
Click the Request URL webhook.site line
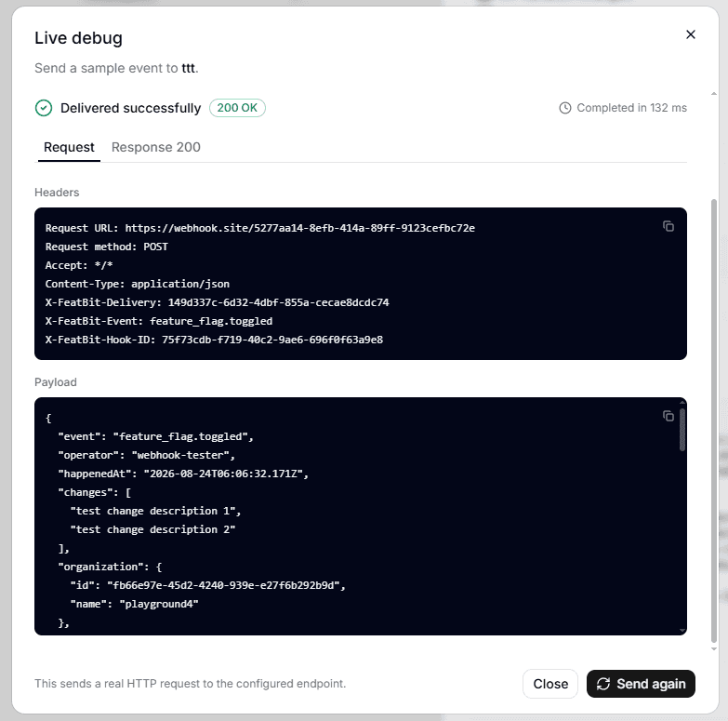coord(260,228)
